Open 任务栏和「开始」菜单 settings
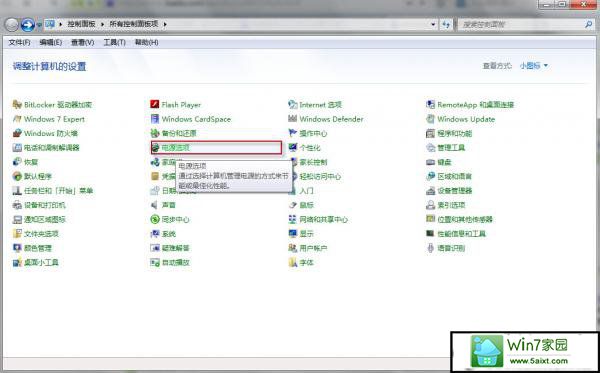600x373 pixels. [x=53, y=191]
